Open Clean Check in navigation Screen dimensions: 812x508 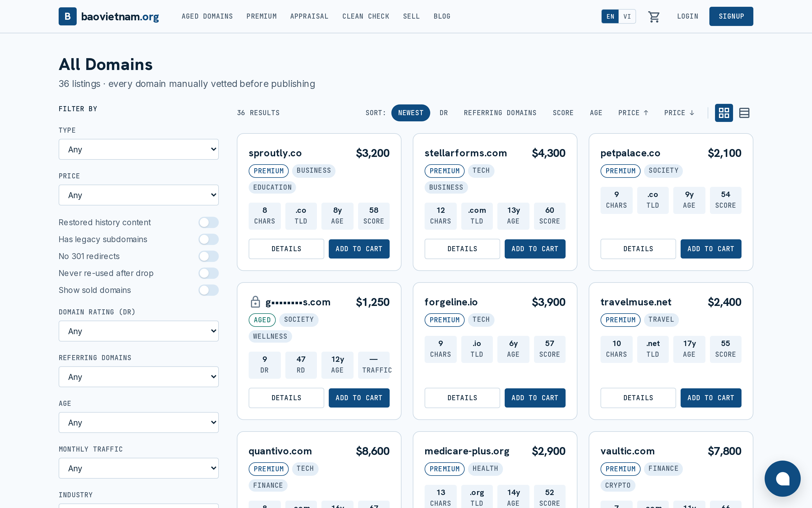click(x=366, y=16)
